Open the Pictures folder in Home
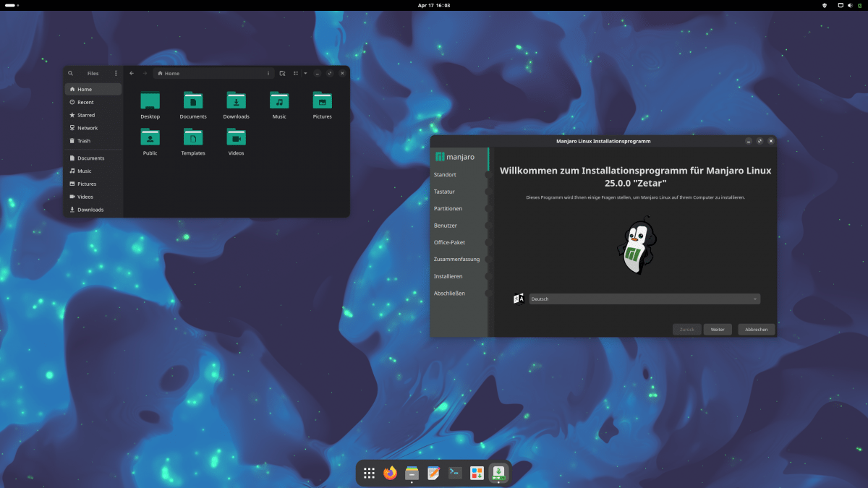Screen dimensions: 868x488 322,105
